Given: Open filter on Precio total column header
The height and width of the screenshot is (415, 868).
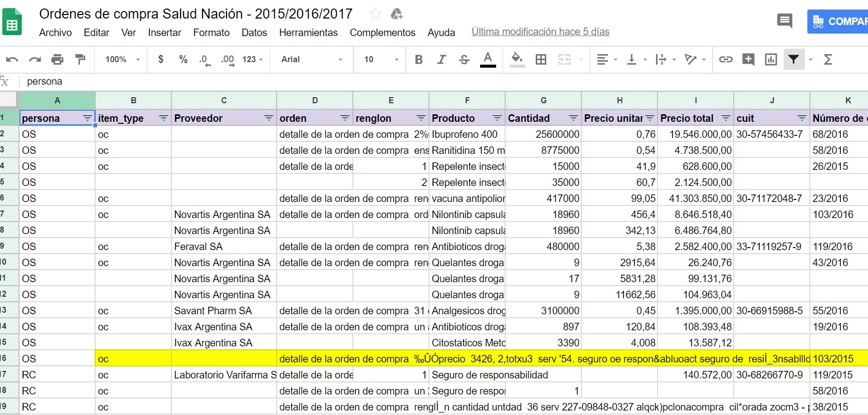Looking at the screenshot, I should [726, 118].
